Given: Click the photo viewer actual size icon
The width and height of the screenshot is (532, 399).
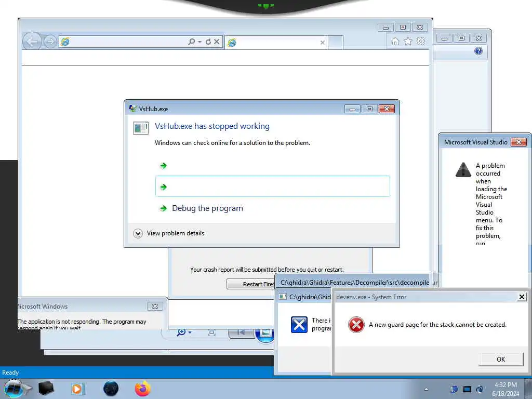Looking at the screenshot, I should tap(211, 332).
